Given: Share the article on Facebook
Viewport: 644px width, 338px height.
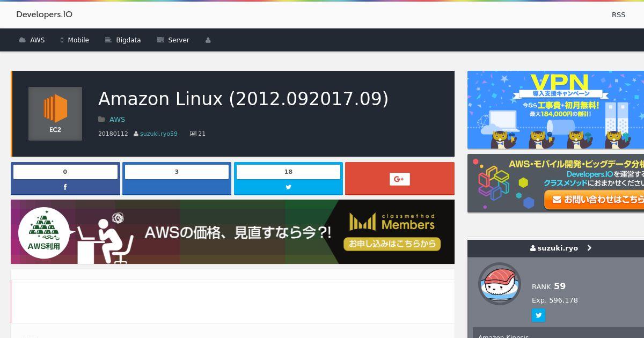Looking at the screenshot, I should 65,187.
